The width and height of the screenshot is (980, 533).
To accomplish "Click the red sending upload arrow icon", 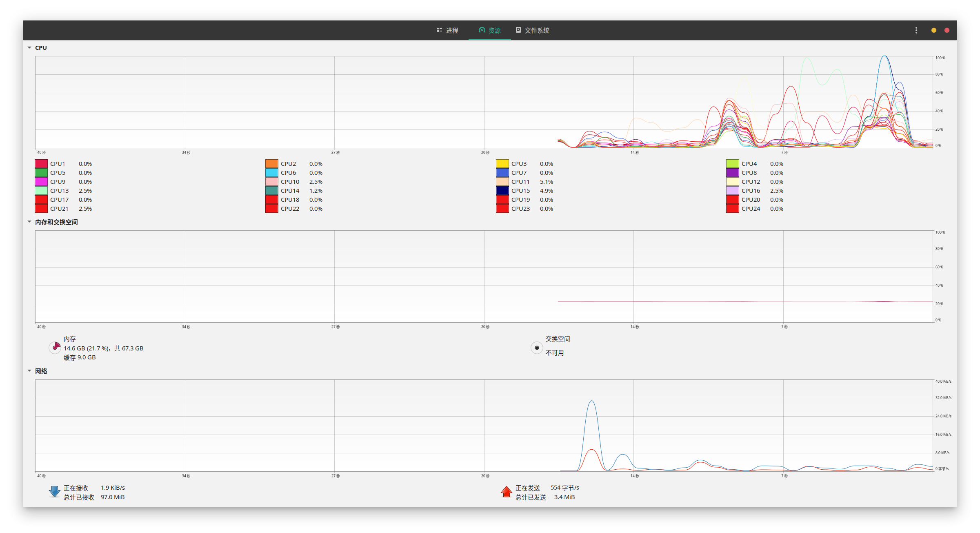I will (506, 492).
